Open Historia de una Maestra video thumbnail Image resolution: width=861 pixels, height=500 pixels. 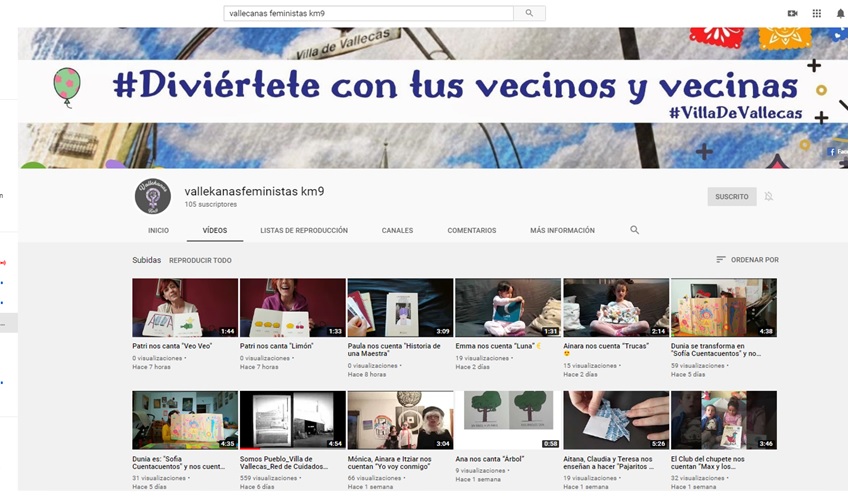point(400,307)
